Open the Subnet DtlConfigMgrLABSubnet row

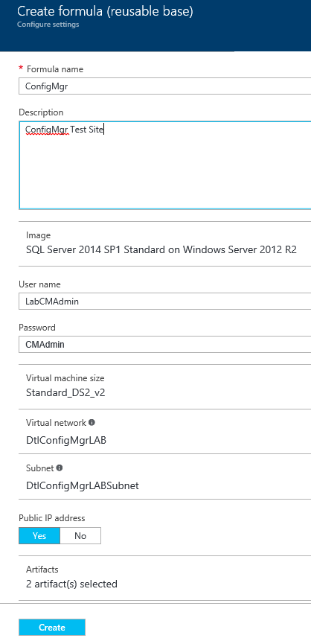(165, 476)
